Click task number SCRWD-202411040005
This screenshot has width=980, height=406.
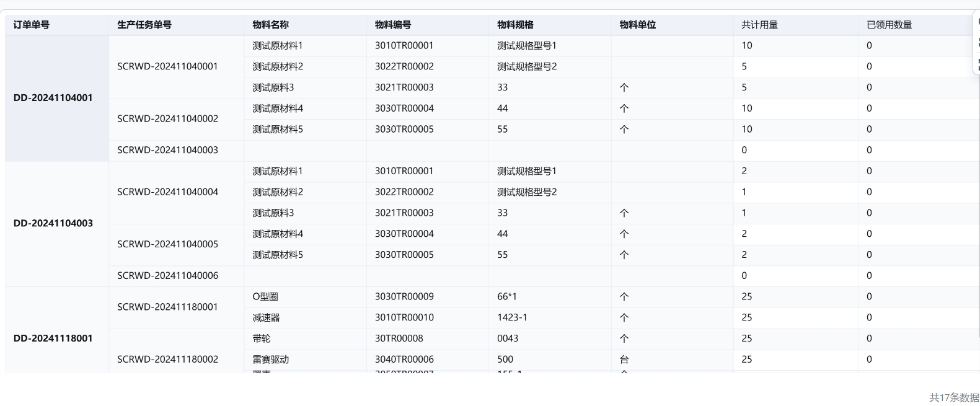click(x=167, y=244)
